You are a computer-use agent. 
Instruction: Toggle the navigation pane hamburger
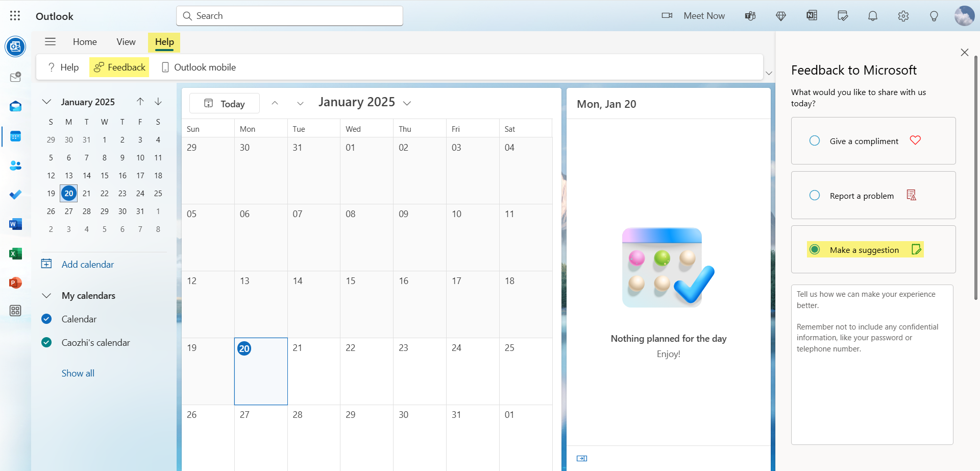50,42
